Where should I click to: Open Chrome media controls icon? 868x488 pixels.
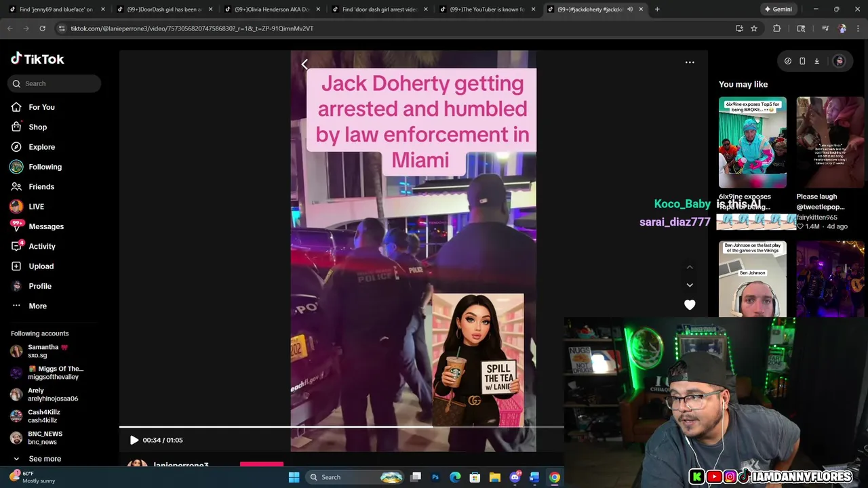tap(825, 28)
